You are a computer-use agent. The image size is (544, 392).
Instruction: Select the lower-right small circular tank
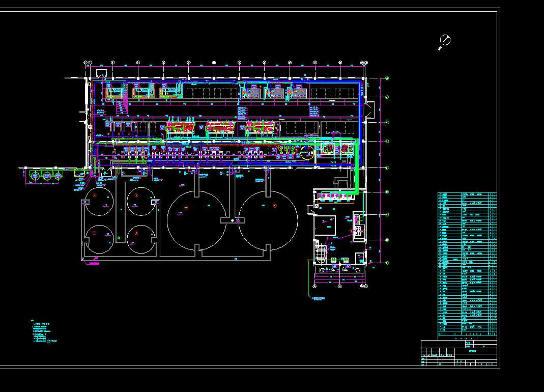coord(141,239)
